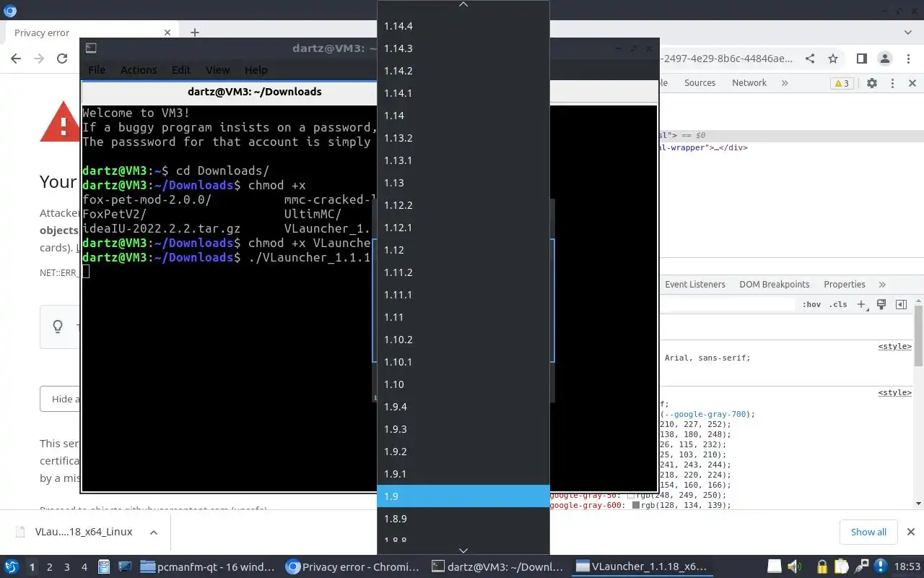Image resolution: width=924 pixels, height=578 pixels.
Task: Reload the Privacy error page
Action: [62, 59]
